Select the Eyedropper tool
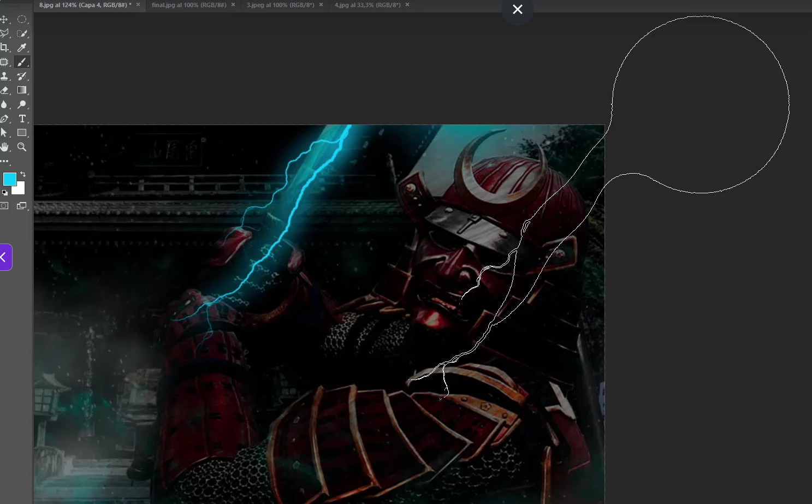The width and height of the screenshot is (812, 504). 22,48
